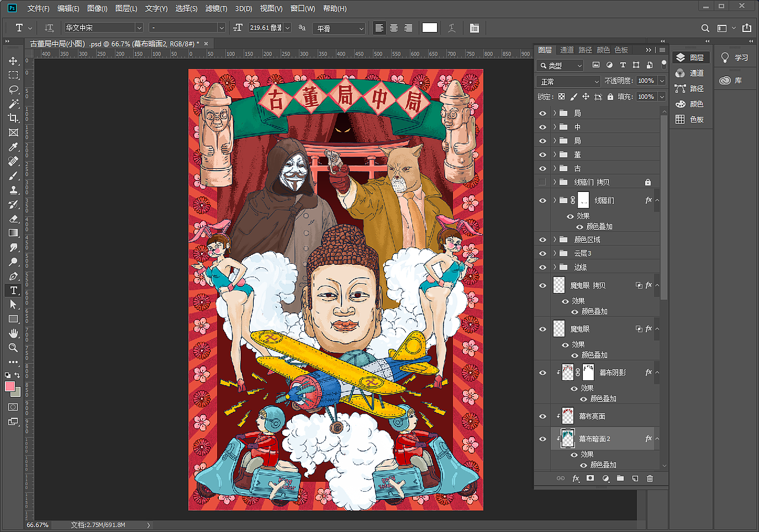Screen dimensions: 759x532
Task: Open the 文件(F) menu
Action: coord(39,9)
